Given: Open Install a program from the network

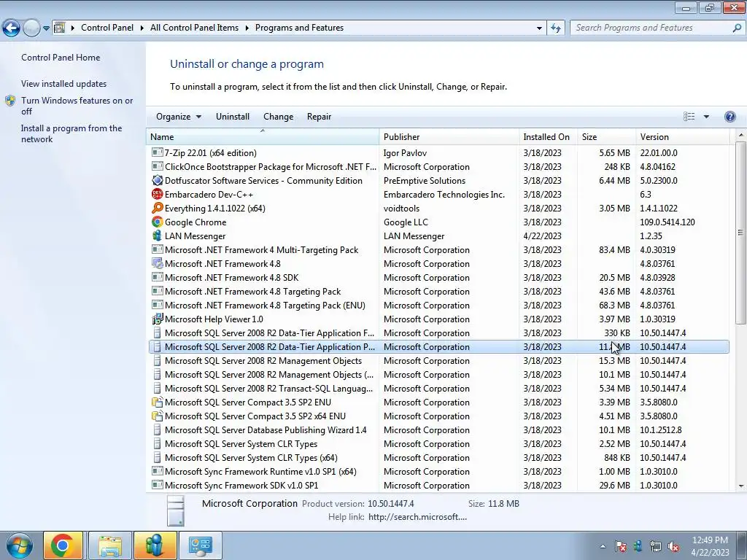Looking at the screenshot, I should [71, 134].
